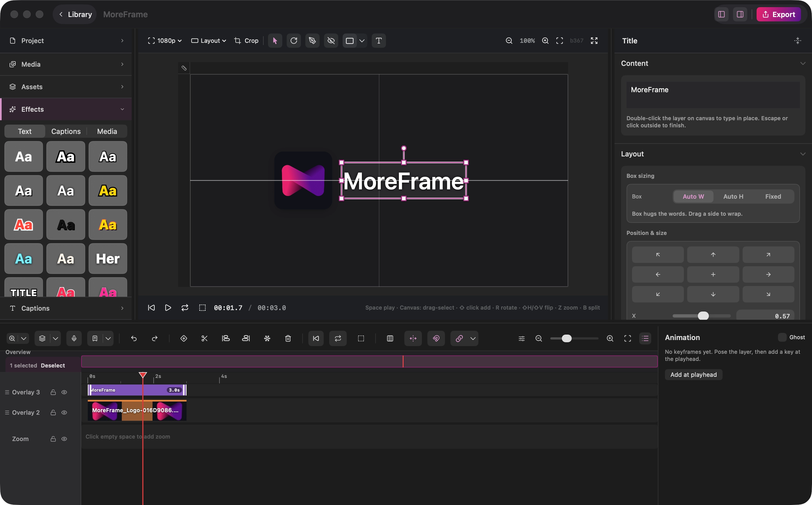Go back to Library
Viewport: 812px width, 505px height.
(75, 14)
